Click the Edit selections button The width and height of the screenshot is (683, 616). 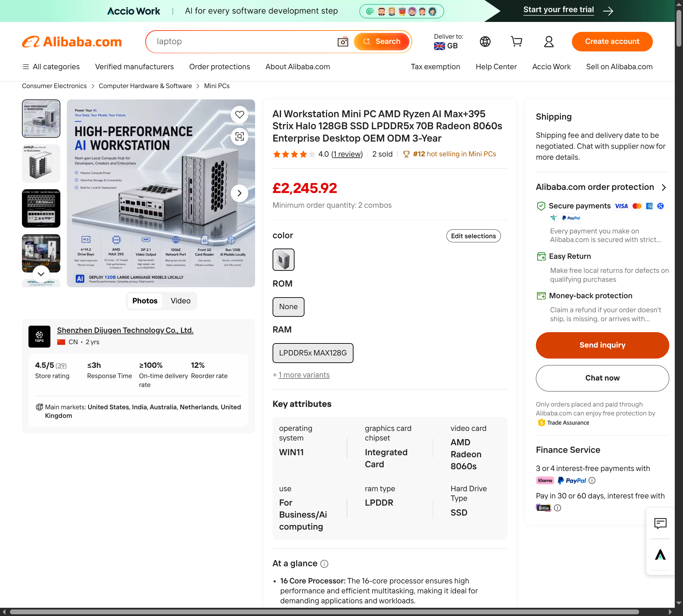coord(473,236)
